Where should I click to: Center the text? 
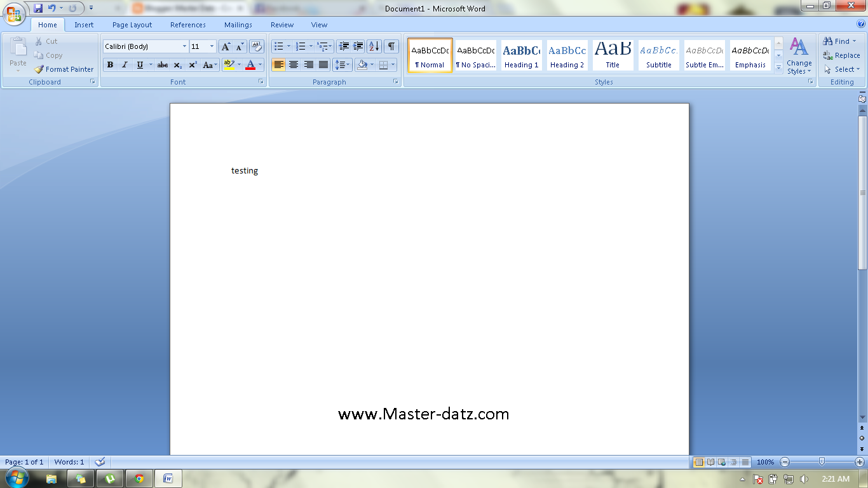click(294, 65)
